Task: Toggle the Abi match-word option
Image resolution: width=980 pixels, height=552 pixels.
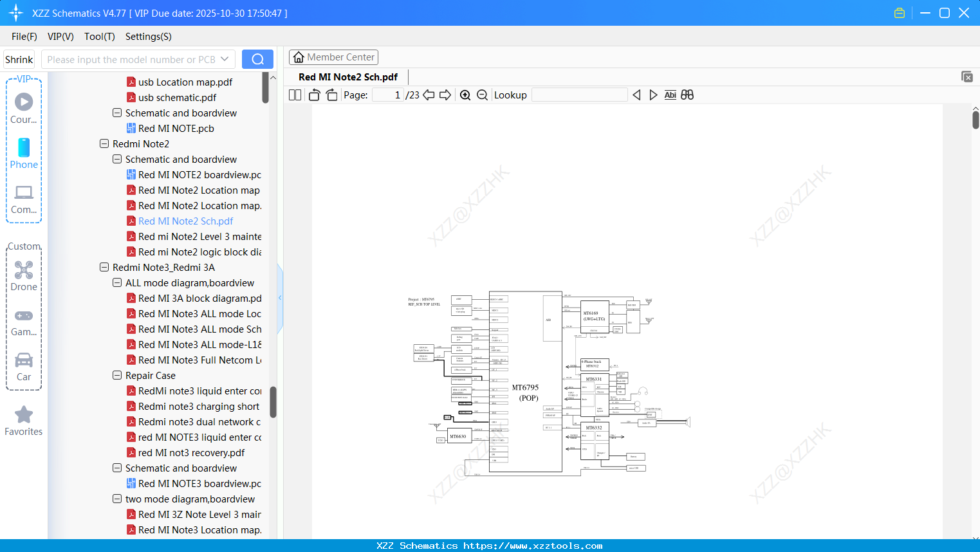Action: (x=670, y=95)
